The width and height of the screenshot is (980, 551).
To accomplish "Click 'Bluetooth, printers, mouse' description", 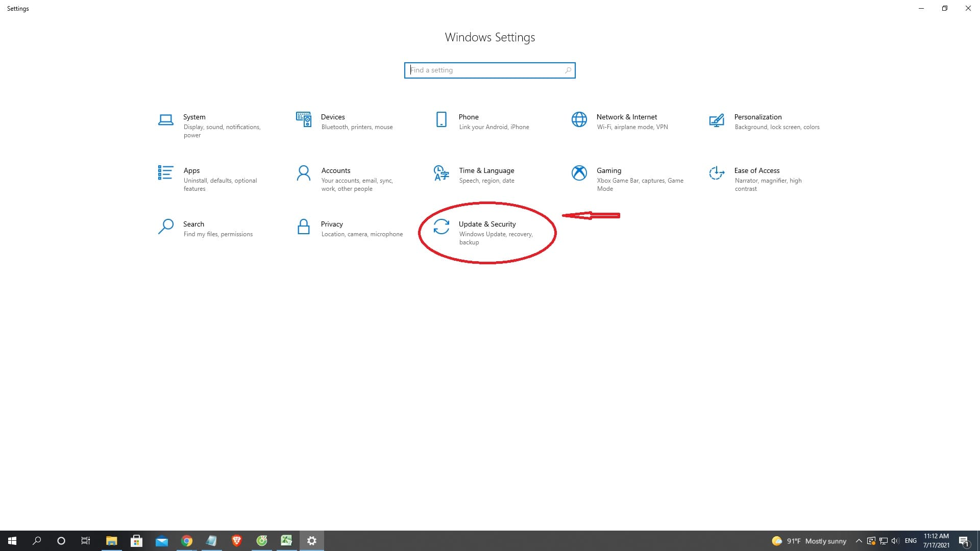I will (x=357, y=127).
